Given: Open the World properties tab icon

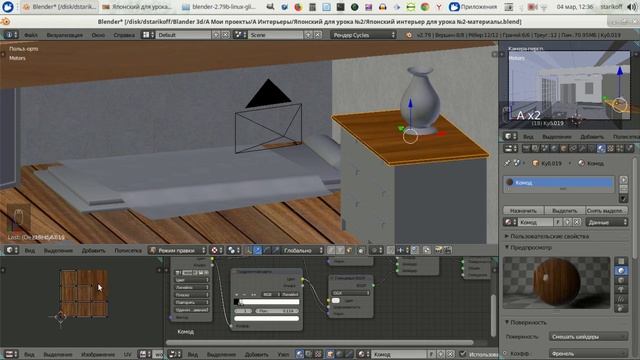Looking at the screenshot, I should tap(554, 149).
